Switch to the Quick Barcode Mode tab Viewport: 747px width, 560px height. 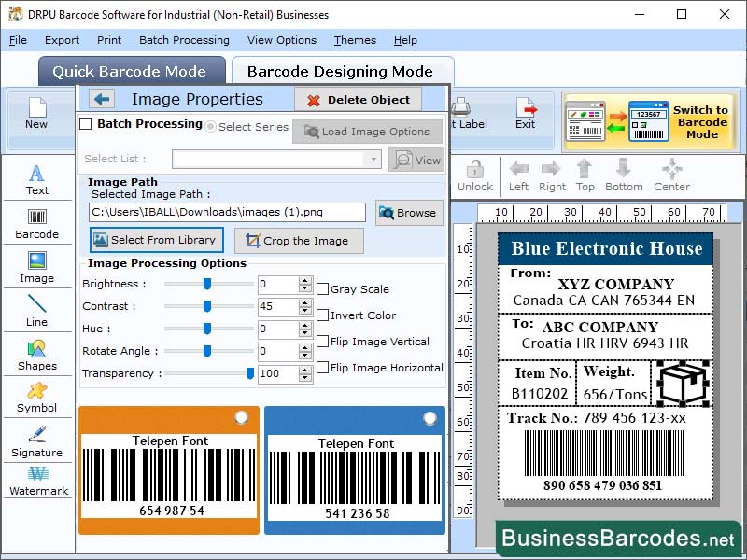click(132, 71)
